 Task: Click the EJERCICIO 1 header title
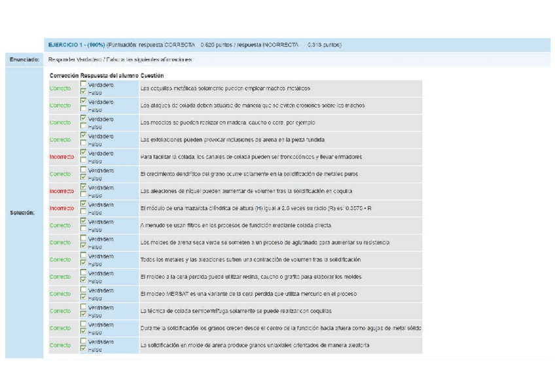76,45
